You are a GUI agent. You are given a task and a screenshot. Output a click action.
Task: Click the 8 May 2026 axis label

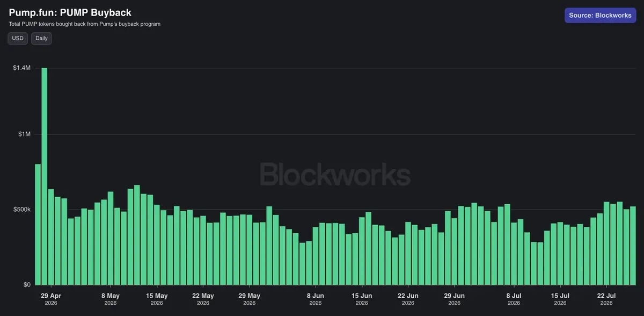click(x=110, y=299)
